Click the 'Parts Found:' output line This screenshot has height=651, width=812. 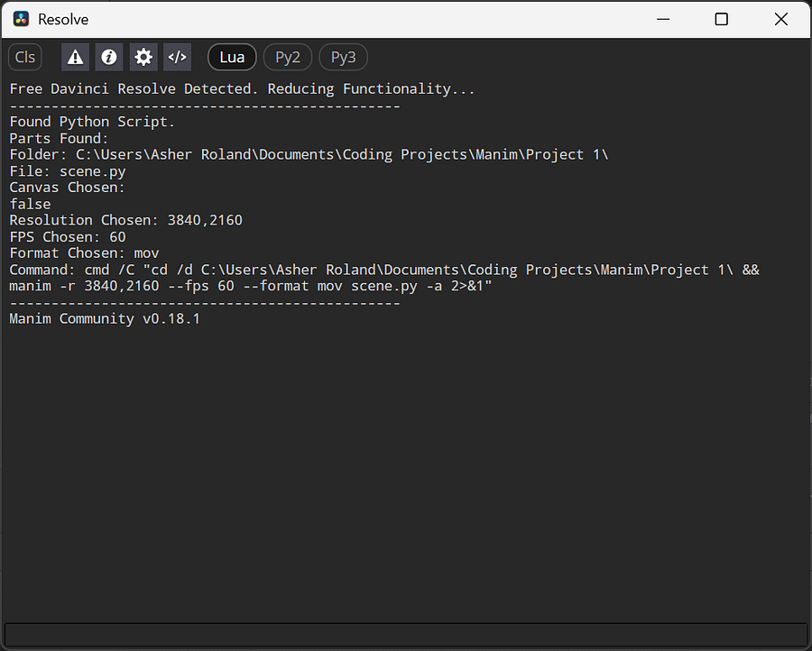pos(59,139)
